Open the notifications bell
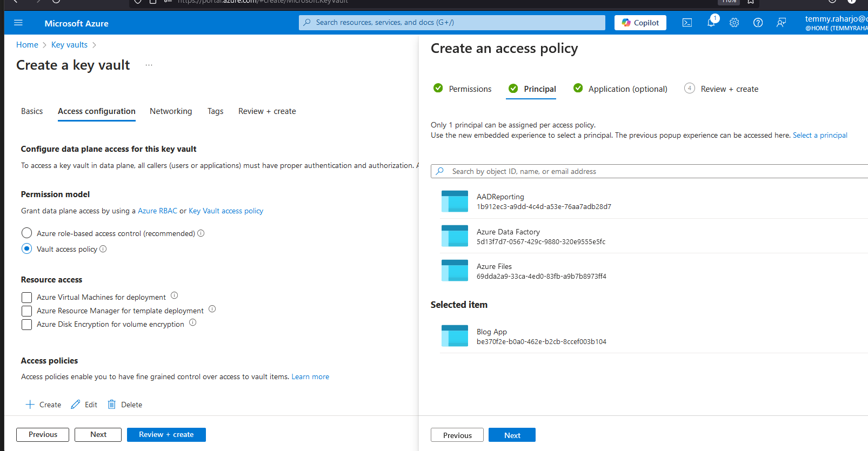 click(711, 22)
